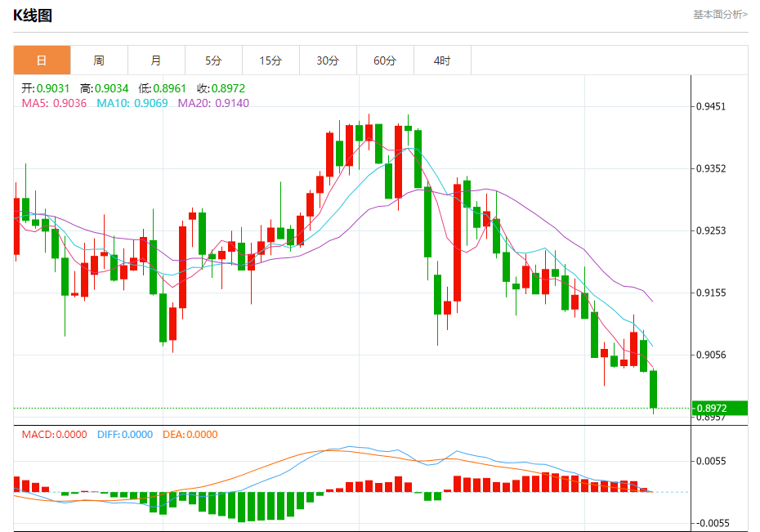Click the MA20: 0.9140 indicator label
The image size is (760, 532).
click(x=213, y=103)
